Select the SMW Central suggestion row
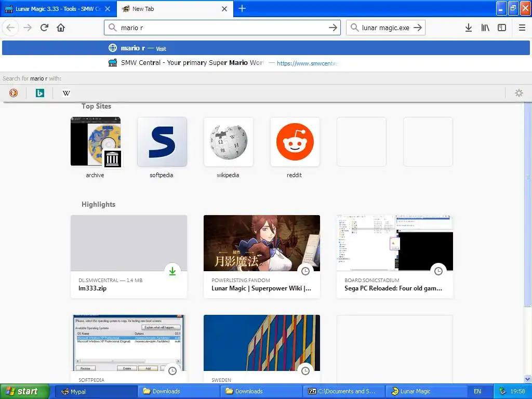Viewport: 532px width, 399px height. 265,63
